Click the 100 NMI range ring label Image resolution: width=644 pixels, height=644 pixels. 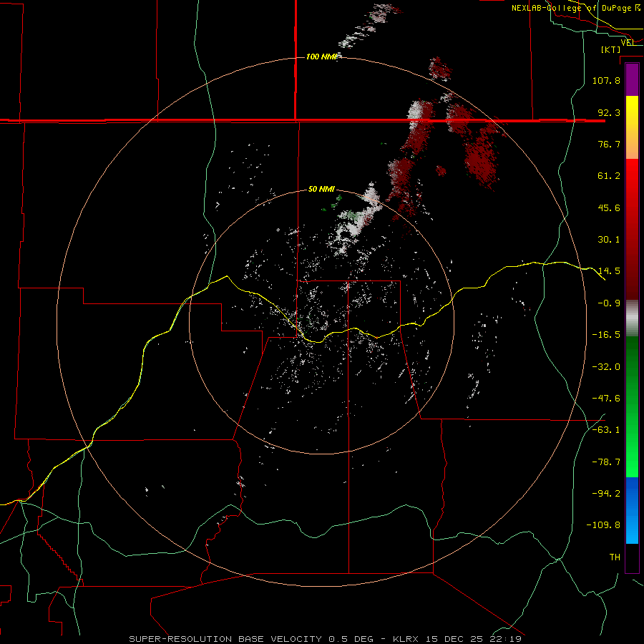click(321, 57)
